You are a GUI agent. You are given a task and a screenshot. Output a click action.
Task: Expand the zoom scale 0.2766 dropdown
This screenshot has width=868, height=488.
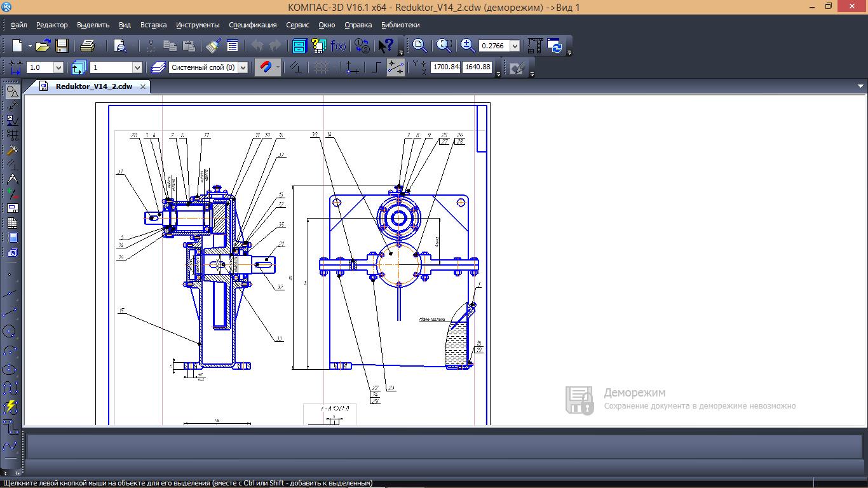515,46
